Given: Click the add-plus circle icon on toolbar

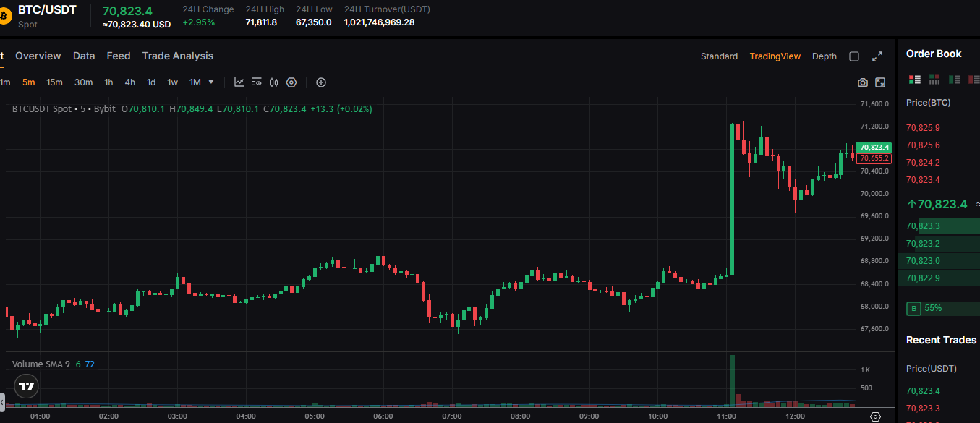Looking at the screenshot, I should (x=321, y=82).
